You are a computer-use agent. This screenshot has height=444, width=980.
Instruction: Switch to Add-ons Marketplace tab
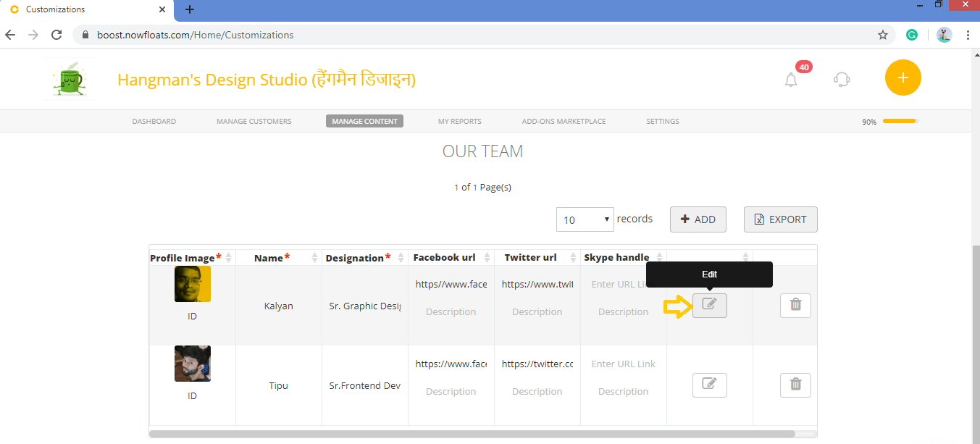point(564,122)
